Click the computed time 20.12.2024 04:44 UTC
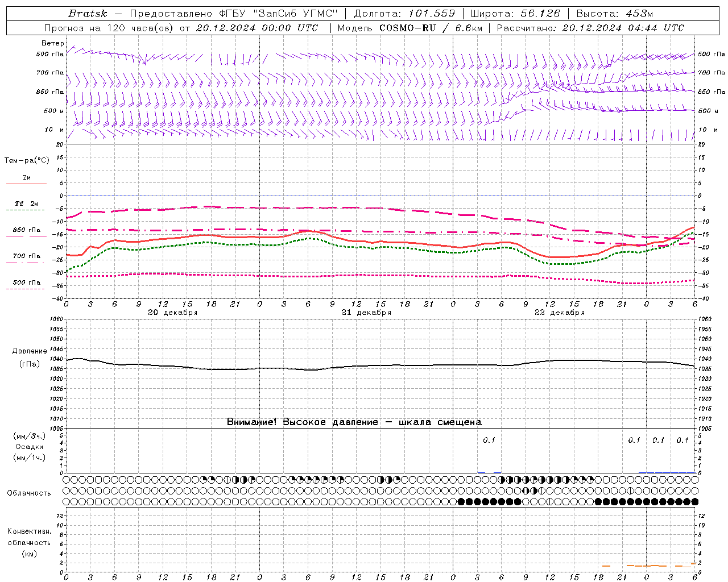 (x=623, y=28)
